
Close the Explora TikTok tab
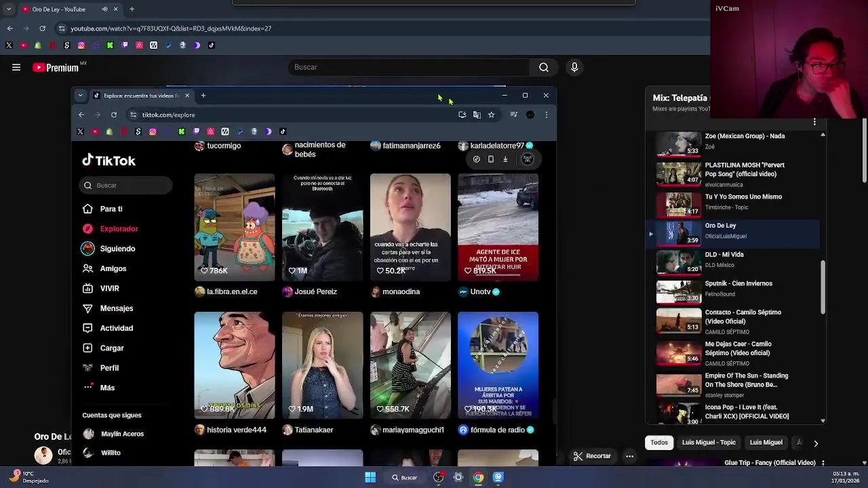[x=187, y=96]
